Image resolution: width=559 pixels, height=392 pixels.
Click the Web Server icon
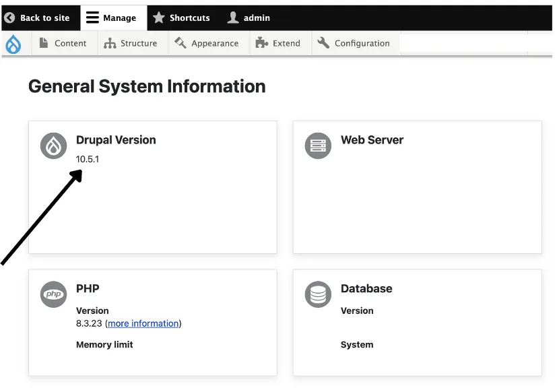[x=318, y=146]
